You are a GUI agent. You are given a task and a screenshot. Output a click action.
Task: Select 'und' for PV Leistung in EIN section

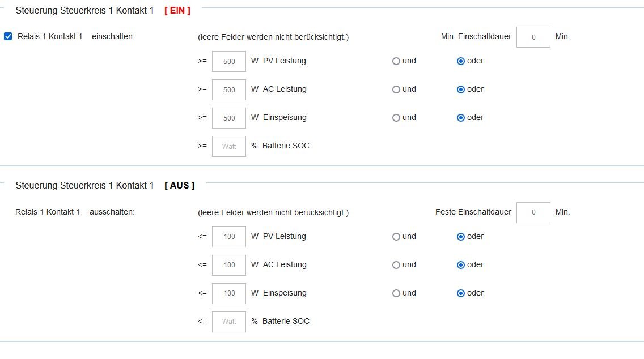(x=396, y=61)
